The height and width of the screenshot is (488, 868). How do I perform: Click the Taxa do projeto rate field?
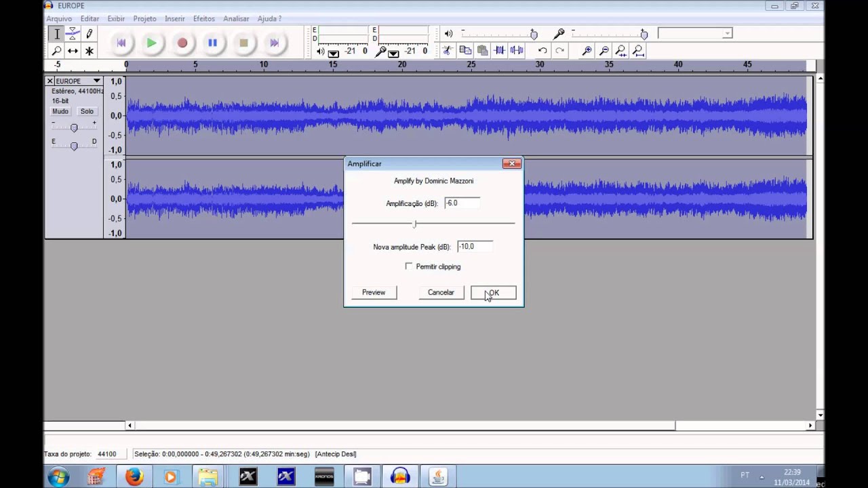coord(110,454)
